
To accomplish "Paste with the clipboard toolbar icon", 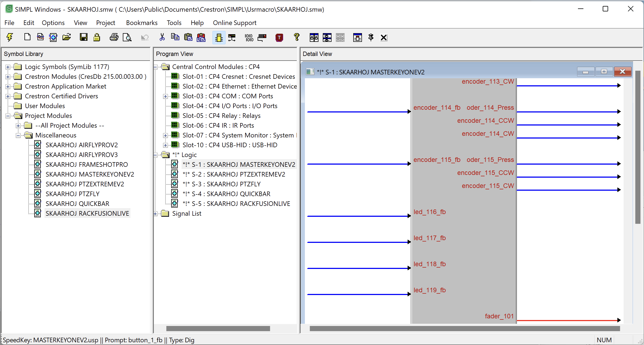I will click(x=188, y=37).
